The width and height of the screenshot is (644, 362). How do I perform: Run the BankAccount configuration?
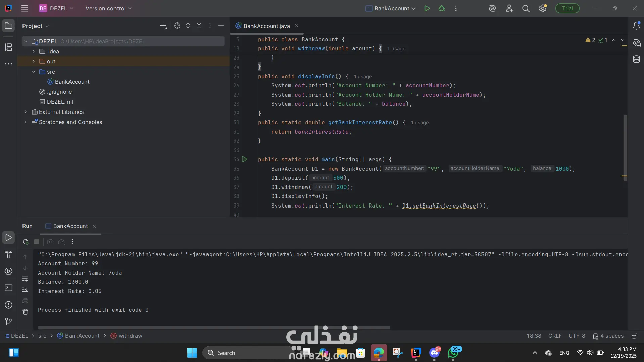point(427,8)
